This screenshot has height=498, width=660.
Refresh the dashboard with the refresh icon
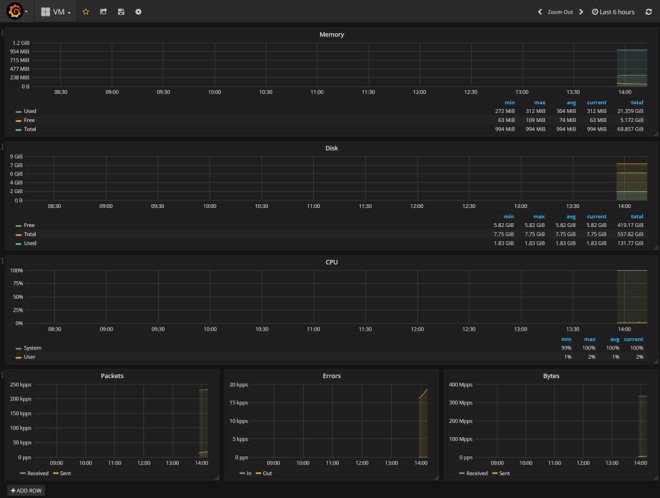click(648, 12)
